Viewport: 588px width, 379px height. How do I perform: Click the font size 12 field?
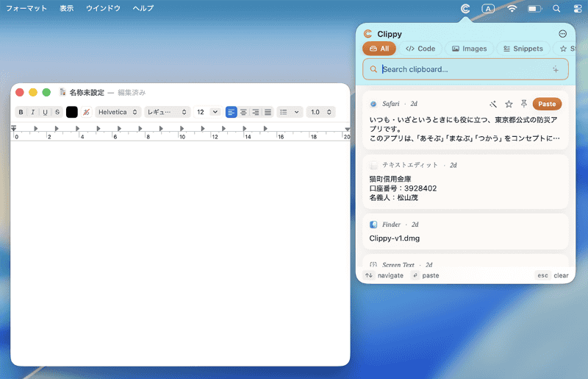[x=201, y=112]
